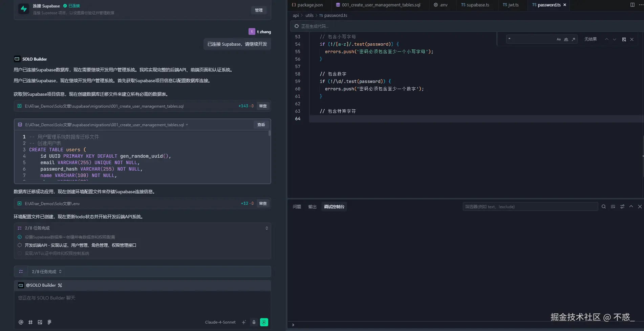Switch to the package.json tab
Screen dimensions: 644x331
(307, 5)
